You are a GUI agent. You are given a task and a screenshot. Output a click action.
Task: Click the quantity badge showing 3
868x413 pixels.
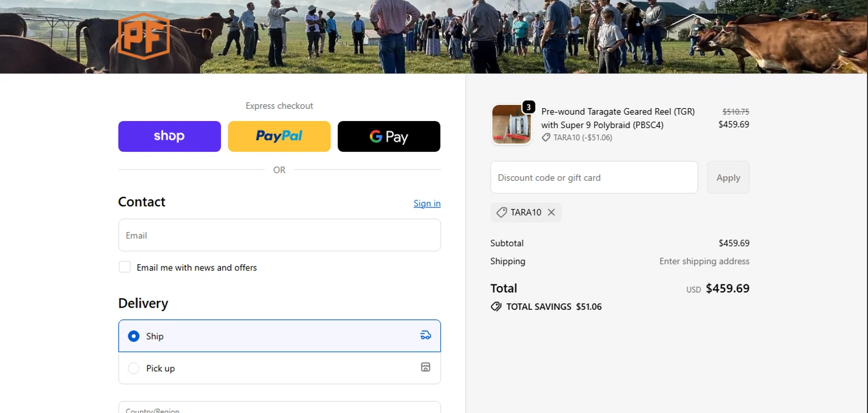click(528, 107)
